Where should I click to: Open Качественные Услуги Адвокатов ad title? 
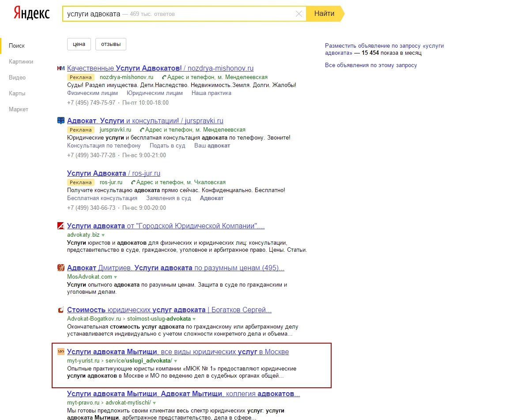pos(160,68)
